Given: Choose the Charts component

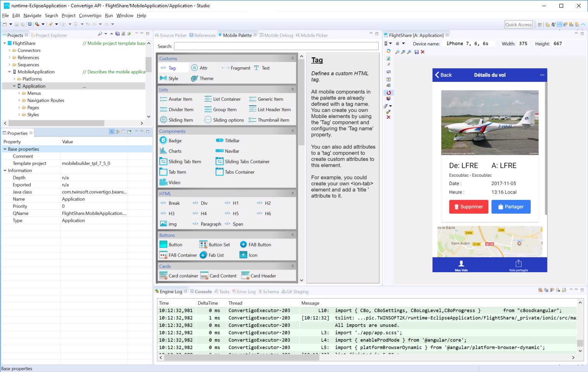Looking at the screenshot, I should pos(171,151).
